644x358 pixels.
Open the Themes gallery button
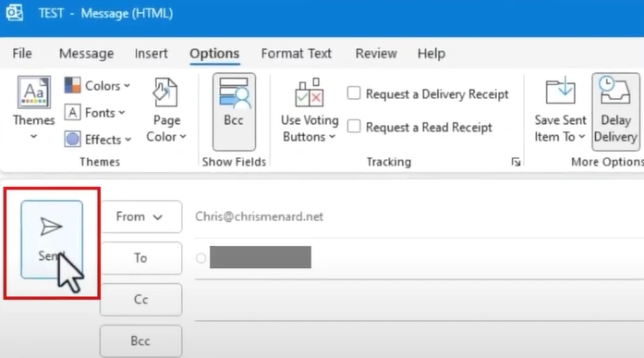[x=33, y=107]
